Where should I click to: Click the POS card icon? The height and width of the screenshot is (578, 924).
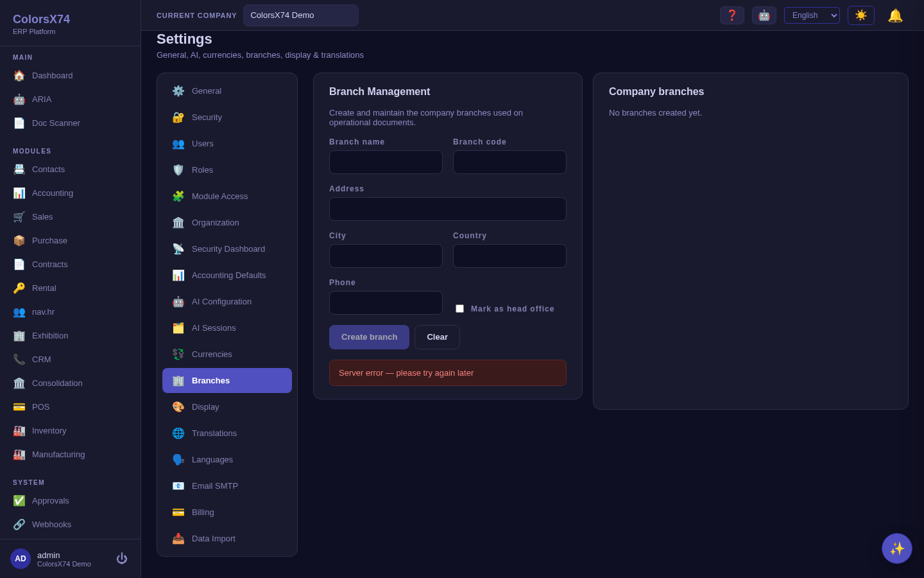19,407
